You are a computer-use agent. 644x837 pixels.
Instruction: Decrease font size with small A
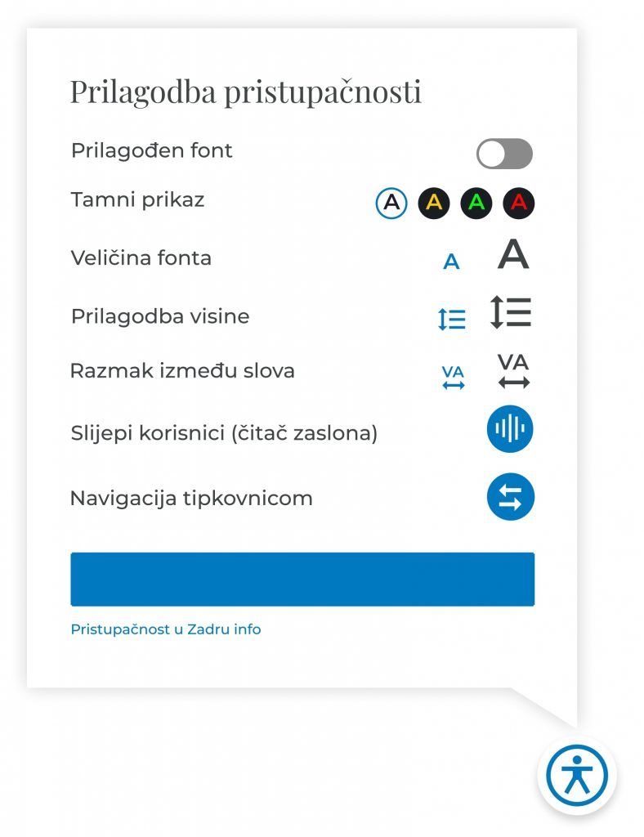pos(451,262)
